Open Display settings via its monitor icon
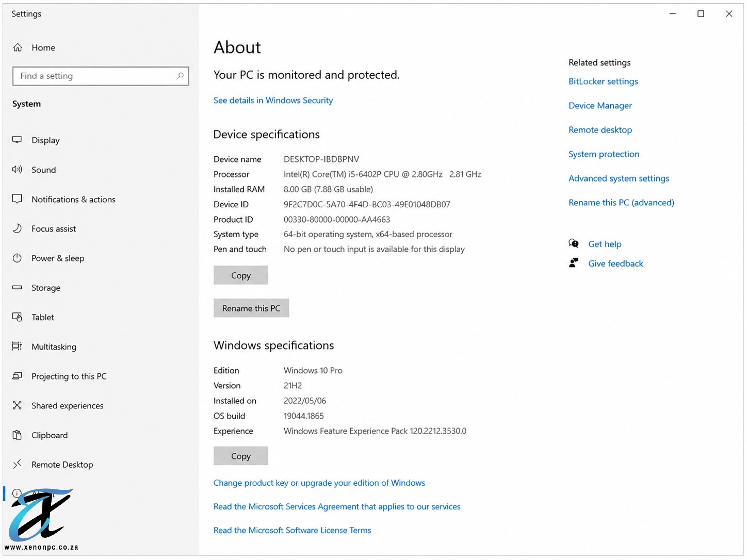747x560 pixels. (17, 140)
